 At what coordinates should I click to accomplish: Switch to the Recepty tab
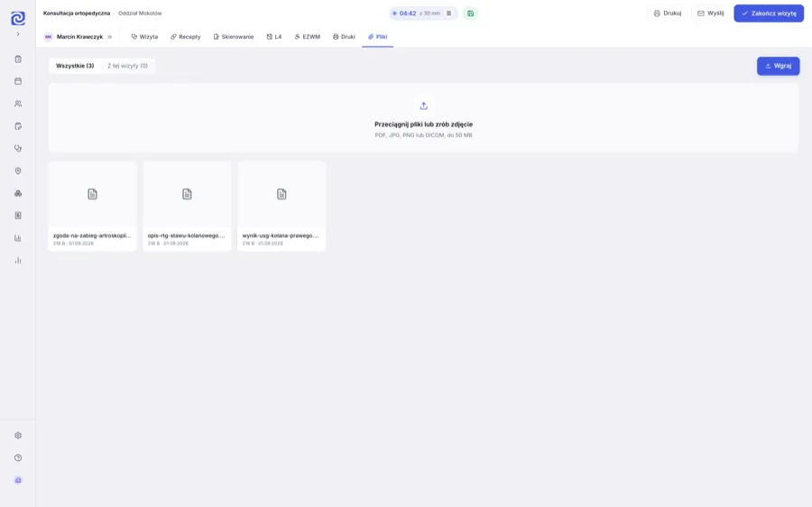tap(185, 37)
